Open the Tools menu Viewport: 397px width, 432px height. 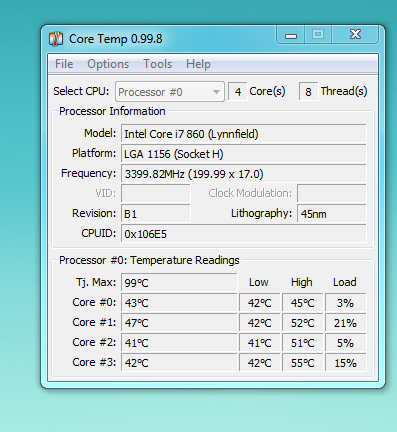157,64
